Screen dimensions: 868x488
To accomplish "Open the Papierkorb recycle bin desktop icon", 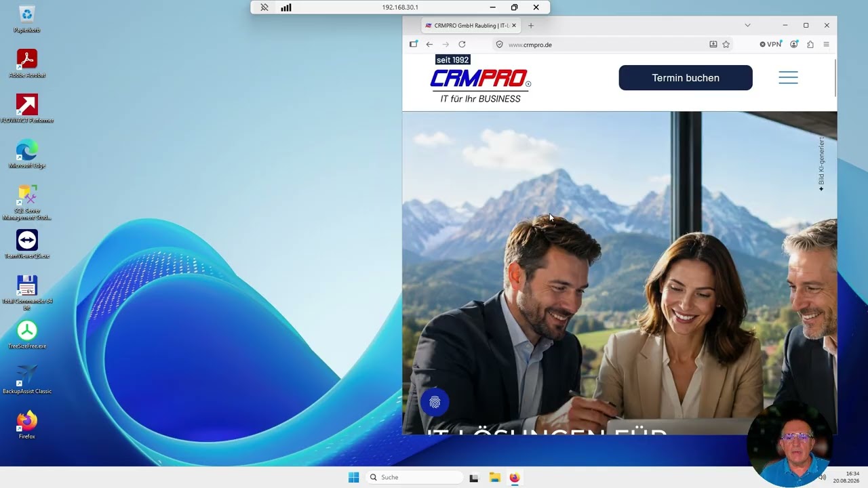I will pos(27,19).
